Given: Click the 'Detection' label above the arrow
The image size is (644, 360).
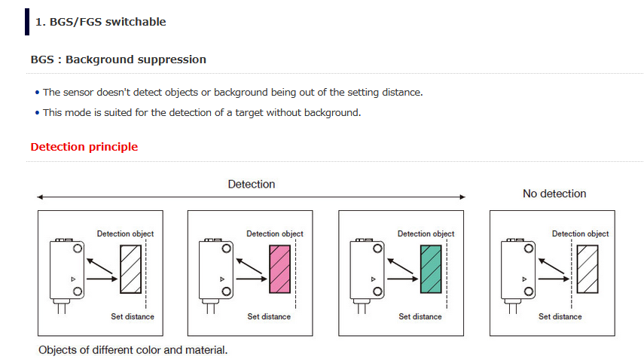Looking at the screenshot, I should (252, 185).
